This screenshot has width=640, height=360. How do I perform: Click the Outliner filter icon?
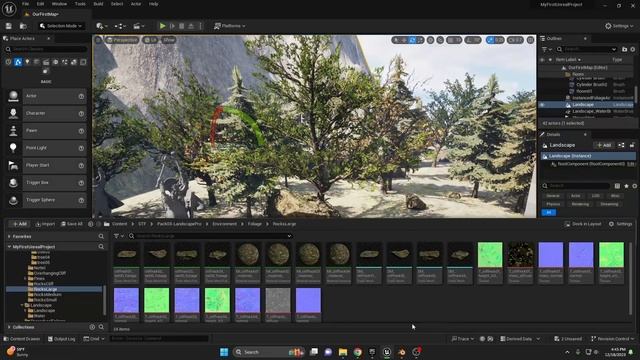[x=546, y=49]
